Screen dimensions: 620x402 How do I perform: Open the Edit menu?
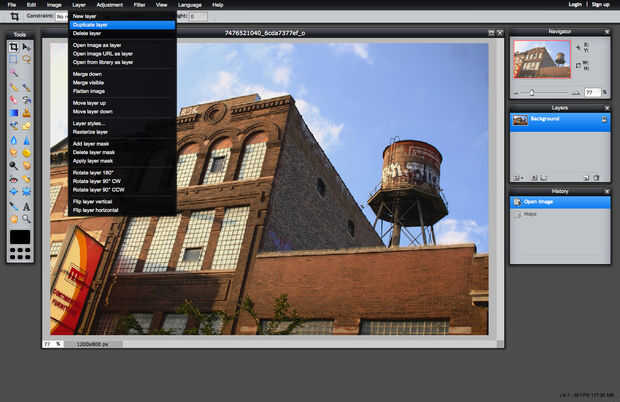(x=31, y=5)
